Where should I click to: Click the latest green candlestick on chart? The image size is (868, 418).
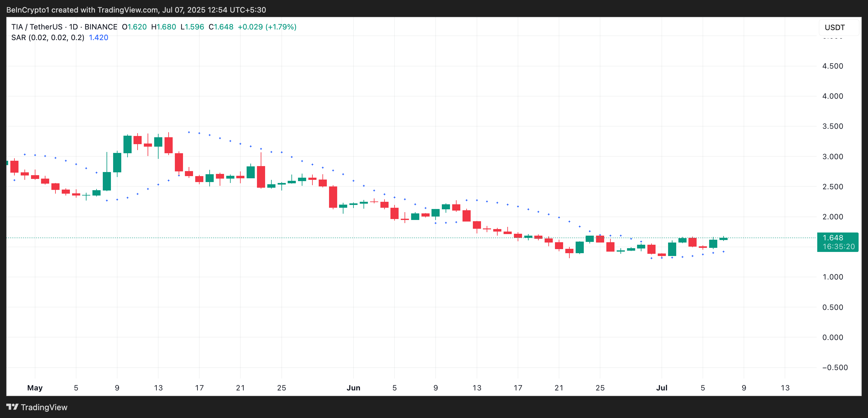pos(723,239)
